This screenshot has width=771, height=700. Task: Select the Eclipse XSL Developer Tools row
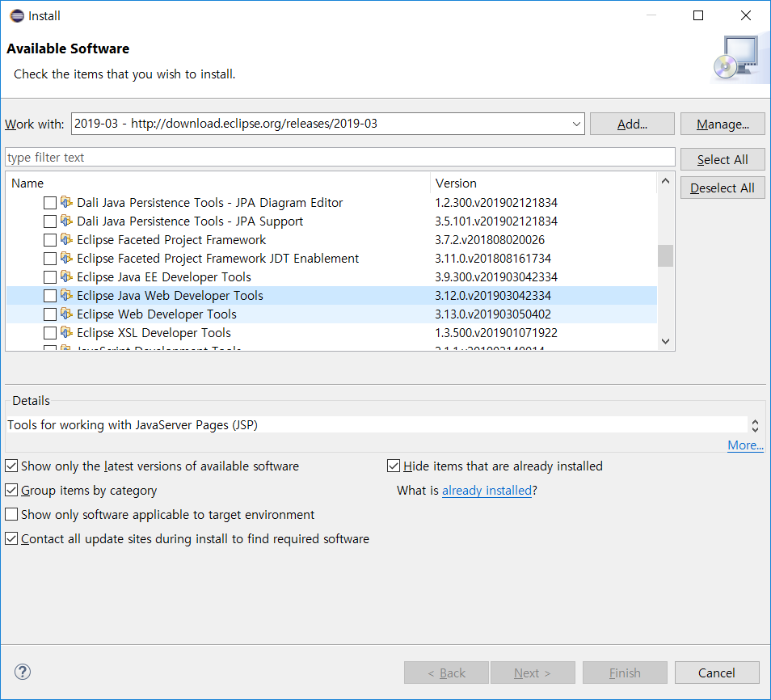click(x=331, y=333)
